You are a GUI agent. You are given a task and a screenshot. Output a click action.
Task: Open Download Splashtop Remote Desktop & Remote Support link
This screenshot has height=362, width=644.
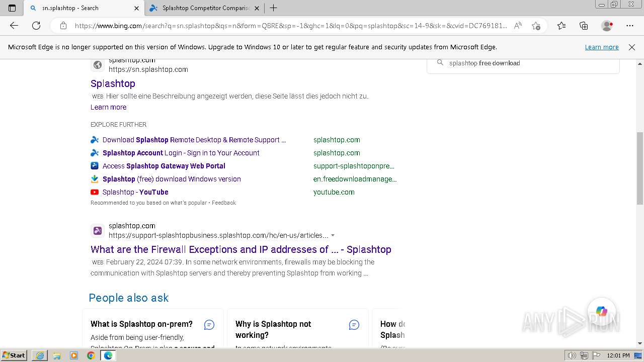click(x=194, y=140)
